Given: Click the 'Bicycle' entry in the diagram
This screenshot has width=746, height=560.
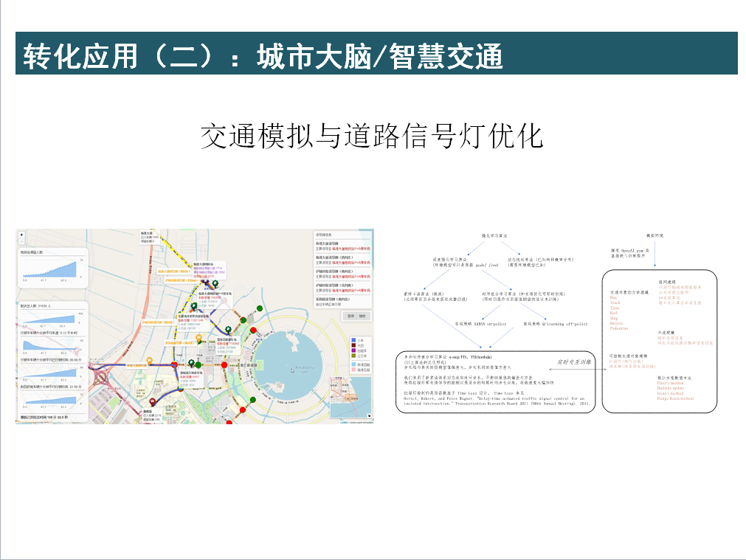Looking at the screenshot, I should pos(617,324).
